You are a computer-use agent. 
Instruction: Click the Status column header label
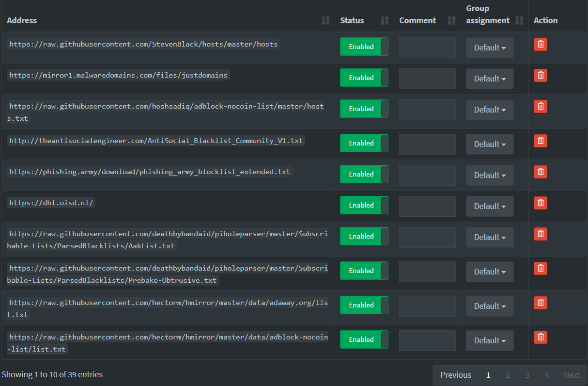tap(352, 20)
